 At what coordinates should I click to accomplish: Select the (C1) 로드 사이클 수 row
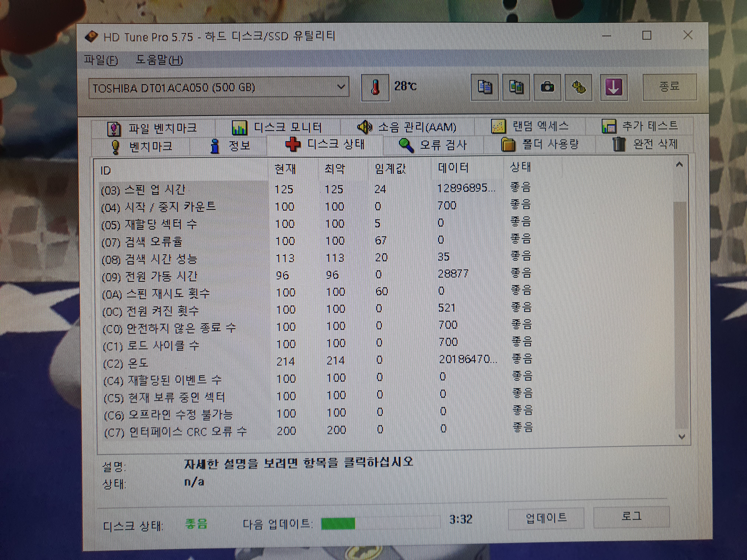coord(317,344)
